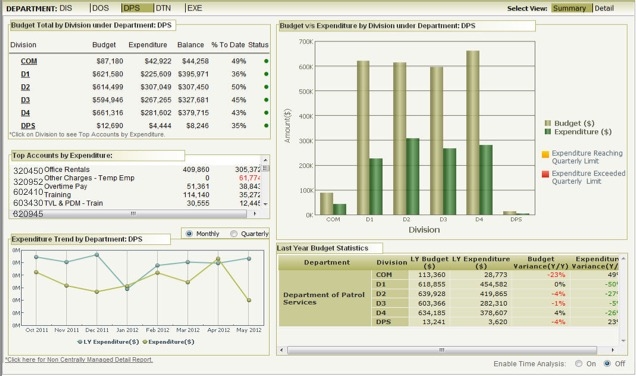Click account code 320450
The image size is (636, 376).
coord(28,171)
